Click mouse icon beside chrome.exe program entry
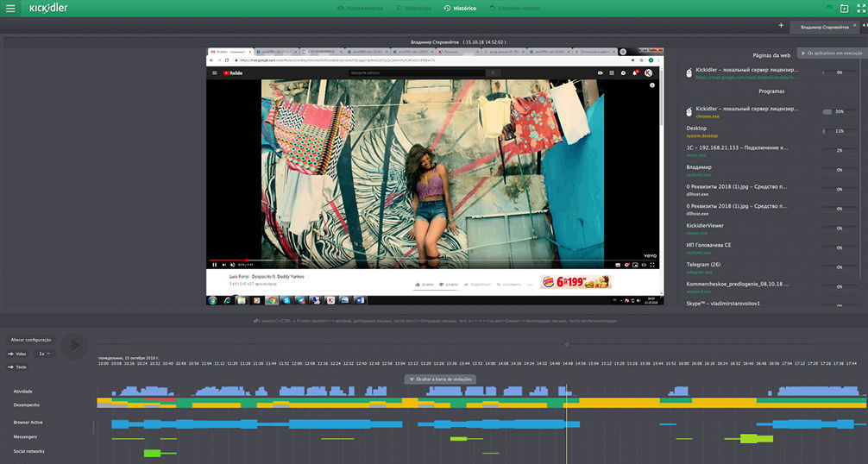The width and height of the screenshot is (868, 464). pos(689,112)
